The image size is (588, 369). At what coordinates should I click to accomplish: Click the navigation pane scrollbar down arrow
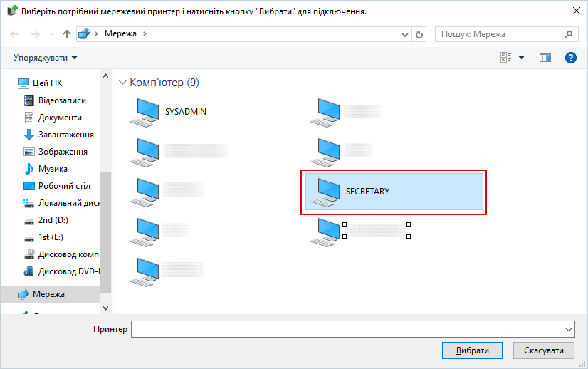[106, 308]
